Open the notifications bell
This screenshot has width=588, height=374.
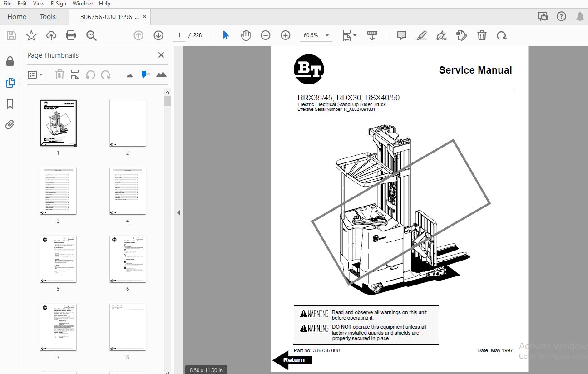(x=580, y=16)
